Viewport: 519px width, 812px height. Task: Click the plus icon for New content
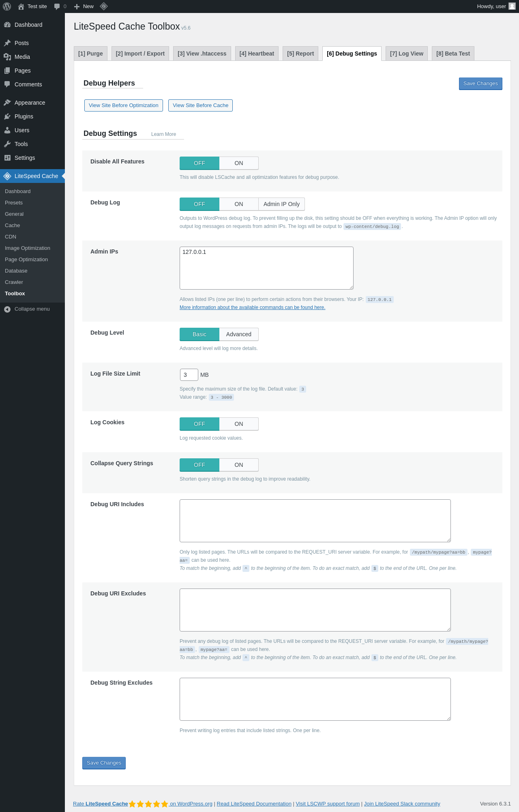coord(77,6)
